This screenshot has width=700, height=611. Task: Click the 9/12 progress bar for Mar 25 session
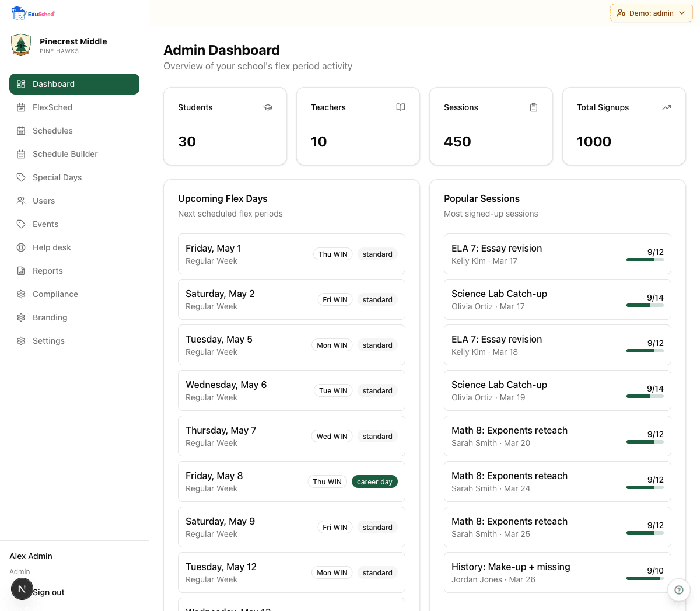pos(645,533)
